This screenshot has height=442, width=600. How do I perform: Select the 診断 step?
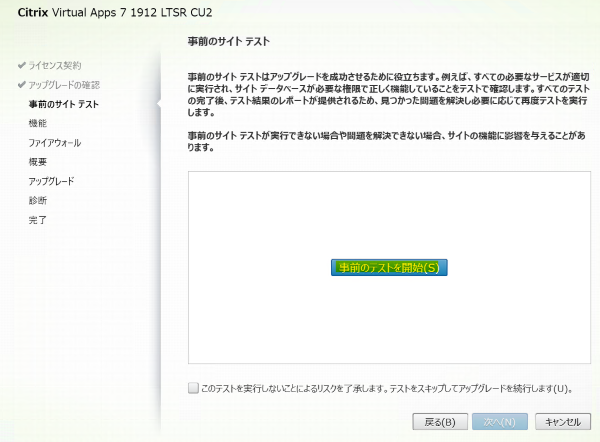point(38,201)
